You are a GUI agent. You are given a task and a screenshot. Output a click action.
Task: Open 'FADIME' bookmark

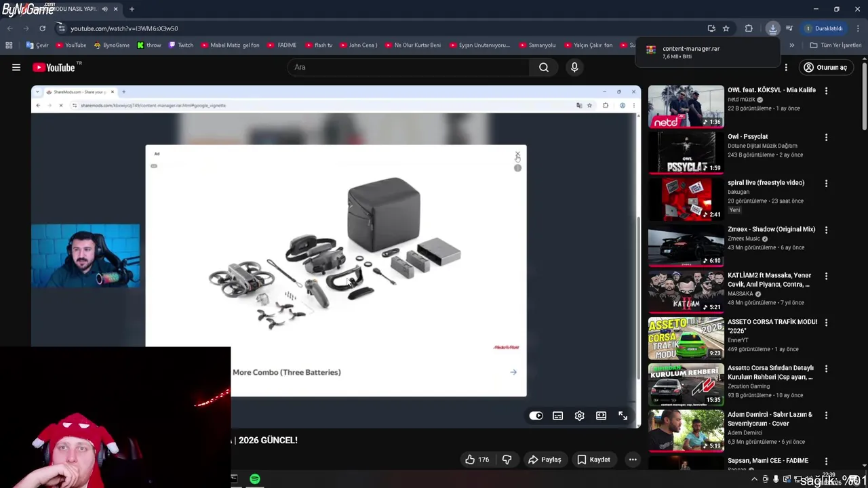(x=281, y=45)
